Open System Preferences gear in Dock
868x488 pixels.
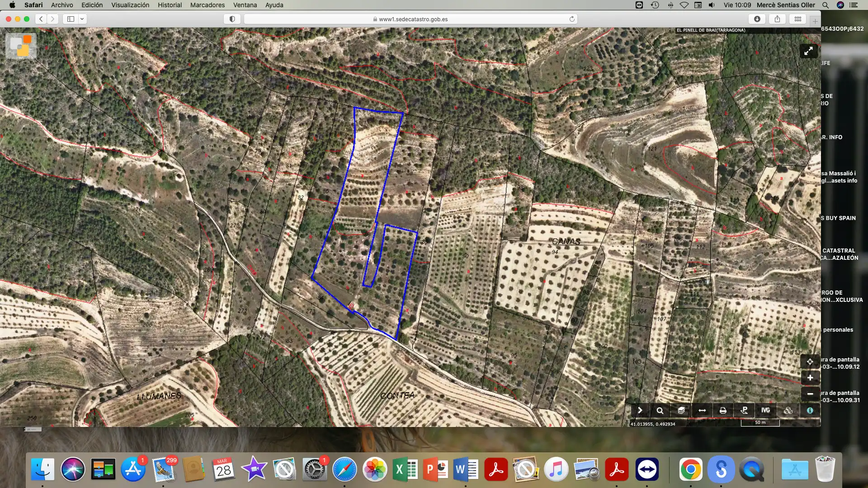314,469
